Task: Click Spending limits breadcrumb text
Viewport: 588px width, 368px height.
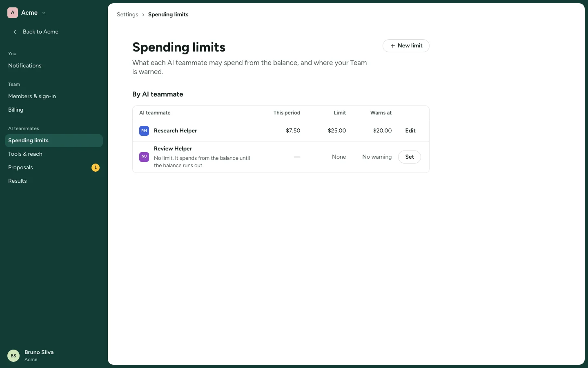Action: click(168, 15)
